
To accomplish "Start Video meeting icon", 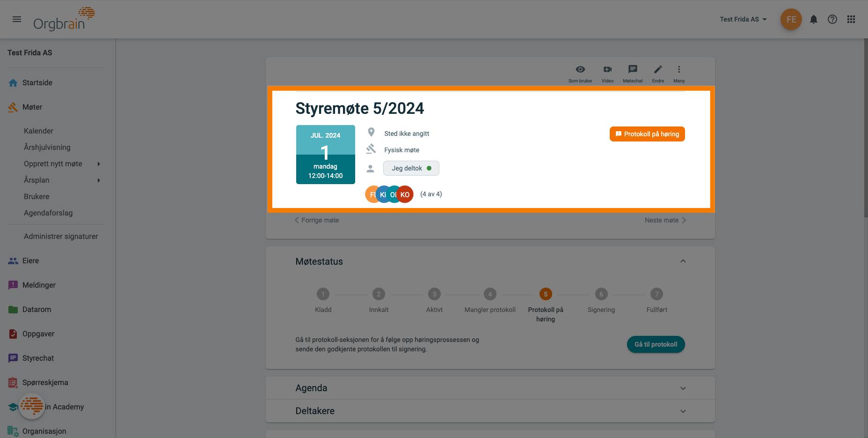I will (x=607, y=74).
